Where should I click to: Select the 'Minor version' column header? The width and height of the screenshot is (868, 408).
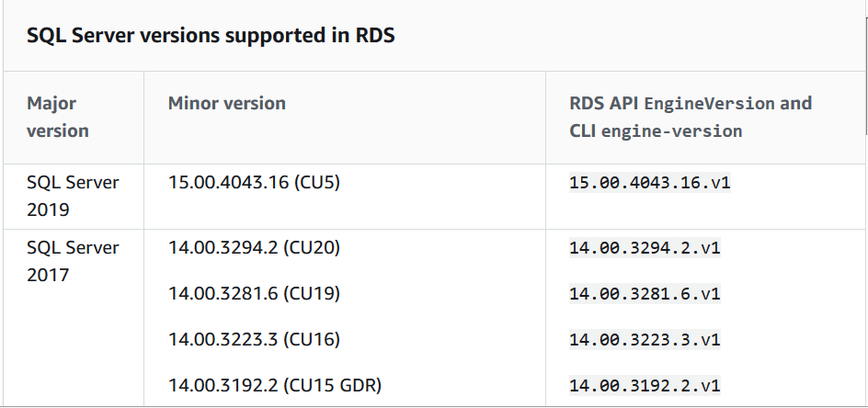click(226, 103)
